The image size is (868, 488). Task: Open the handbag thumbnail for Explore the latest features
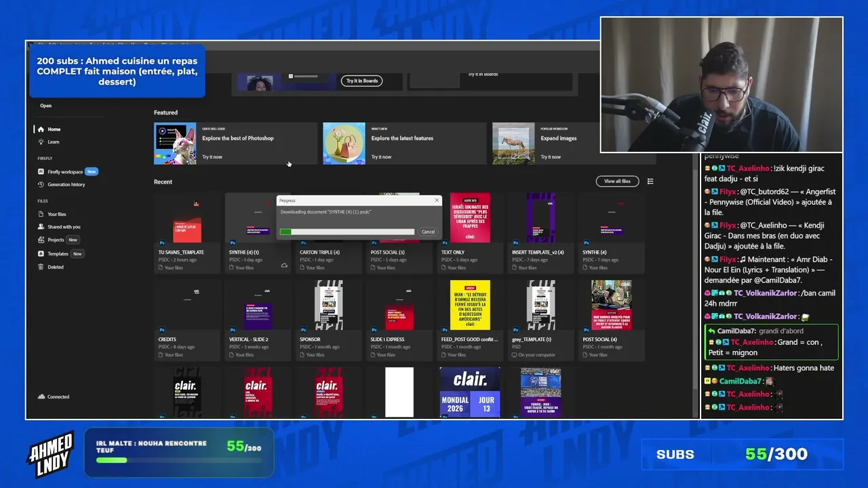click(x=344, y=143)
